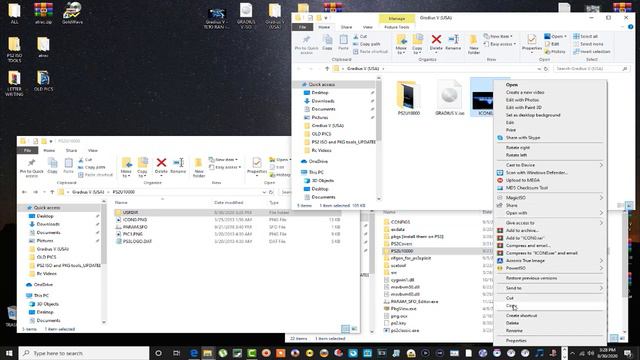Image resolution: width=640 pixels, height=360 pixels.
Task: Open Cortana from taskbar
Action: 158,353
